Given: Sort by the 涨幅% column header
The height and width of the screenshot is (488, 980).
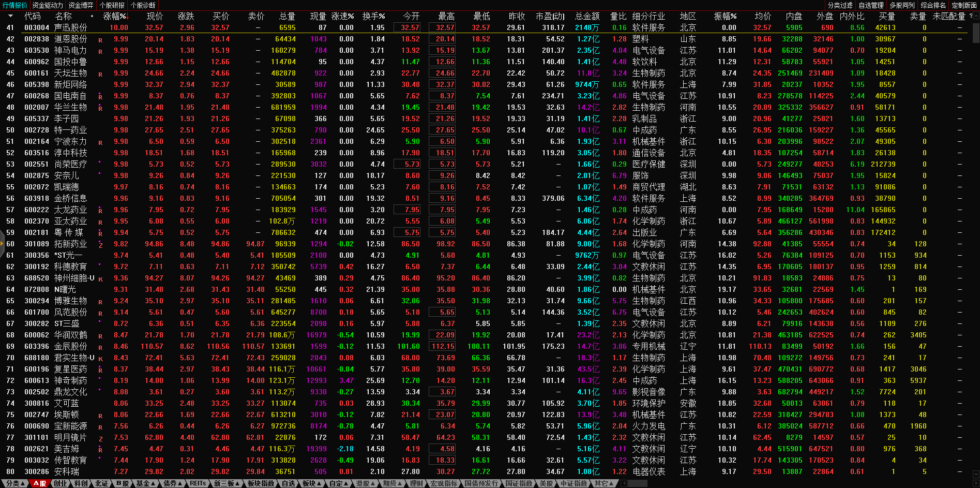Looking at the screenshot, I should [x=114, y=16].
